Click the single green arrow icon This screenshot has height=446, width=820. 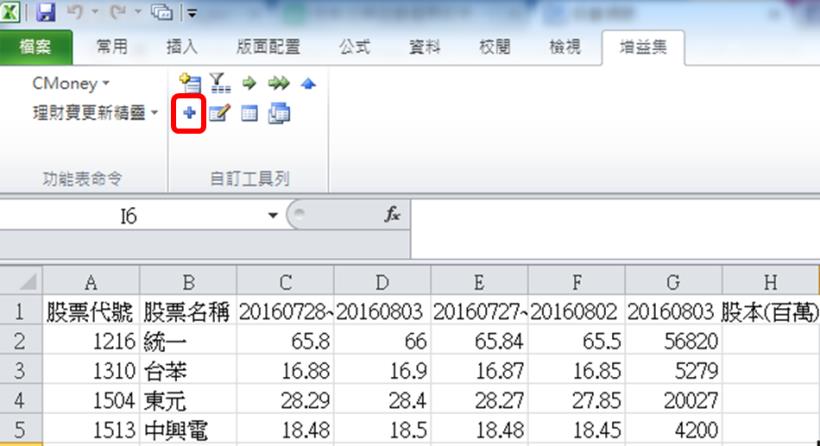(x=249, y=83)
